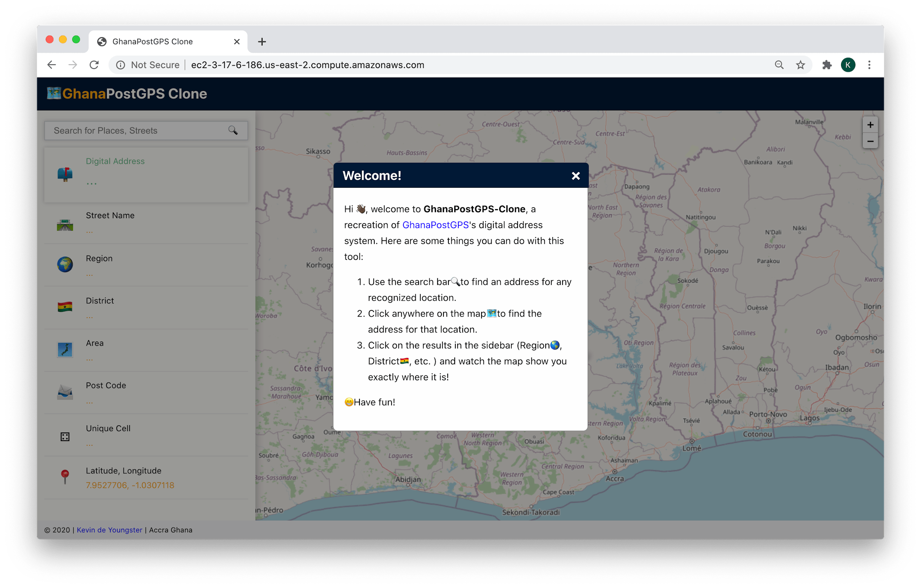Click the Area label in sidebar
The height and width of the screenshot is (588, 921).
coord(94,343)
